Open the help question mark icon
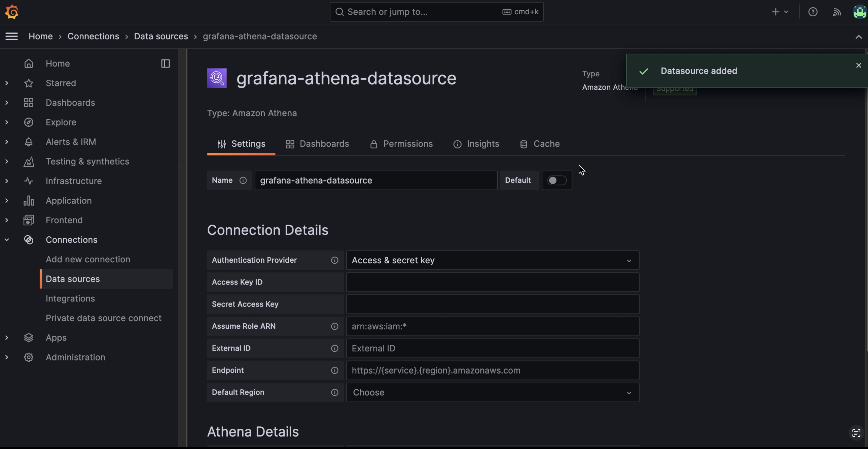 pyautogui.click(x=813, y=12)
